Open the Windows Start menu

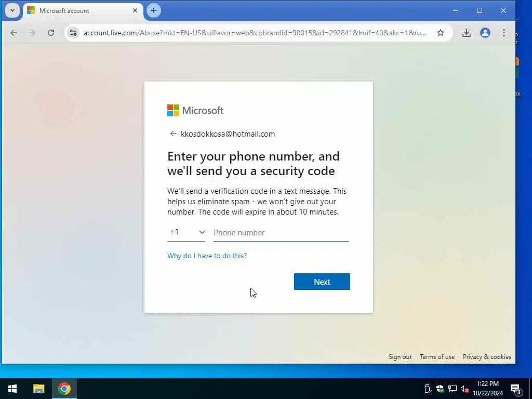(12, 389)
